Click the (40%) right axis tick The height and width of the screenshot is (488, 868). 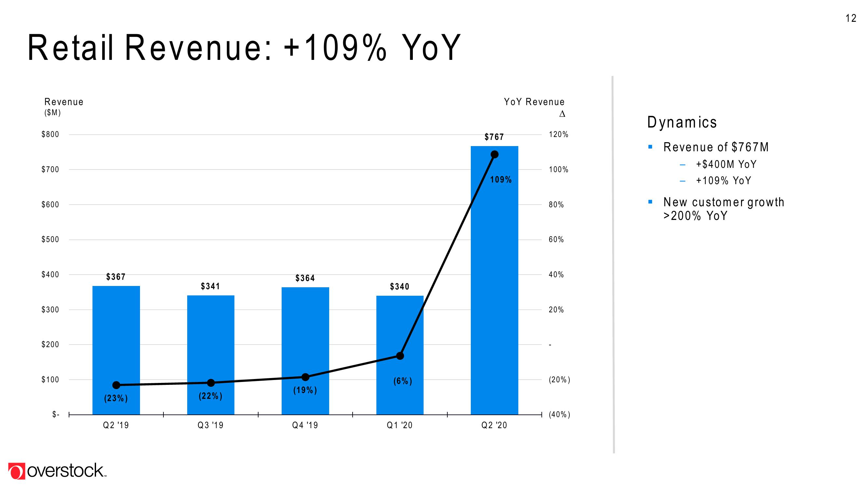(560, 414)
